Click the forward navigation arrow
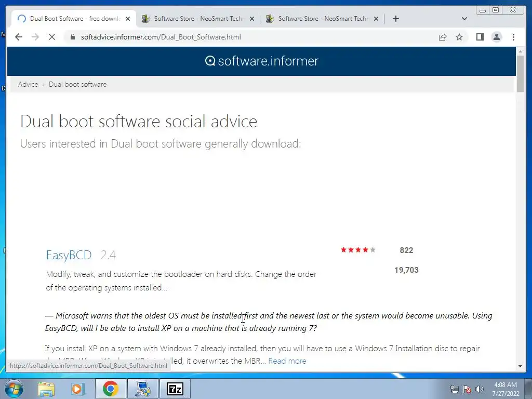The height and width of the screenshot is (399, 532). click(x=35, y=37)
